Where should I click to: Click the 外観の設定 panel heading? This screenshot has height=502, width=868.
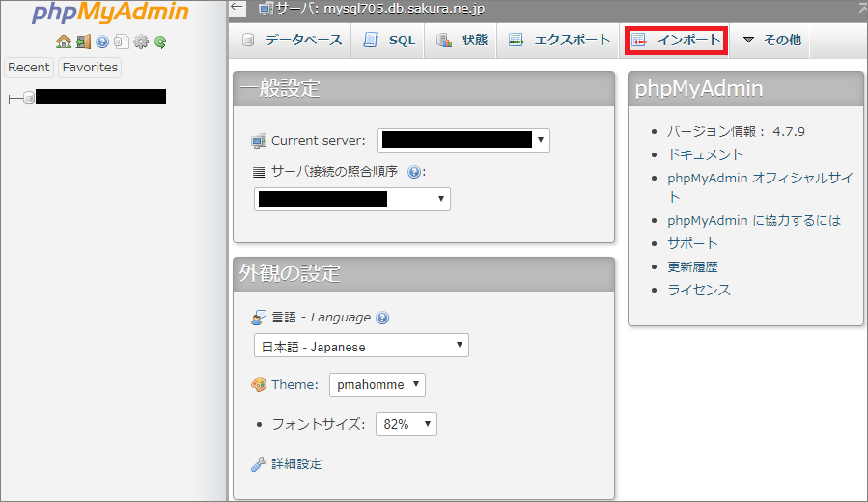tap(290, 274)
